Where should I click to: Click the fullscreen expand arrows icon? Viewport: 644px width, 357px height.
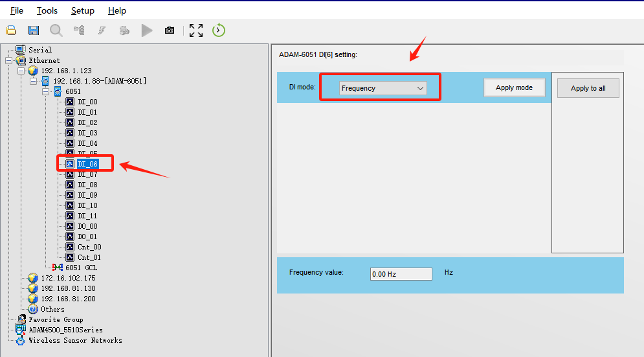tap(196, 30)
